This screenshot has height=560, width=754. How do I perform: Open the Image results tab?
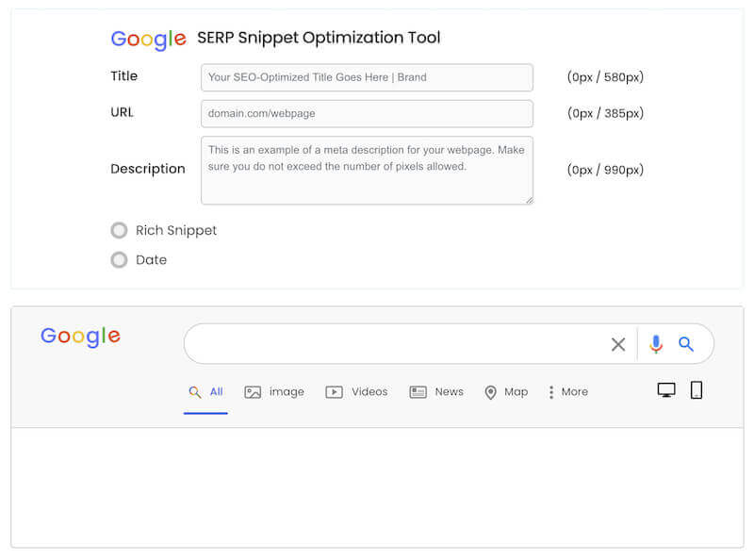(274, 392)
